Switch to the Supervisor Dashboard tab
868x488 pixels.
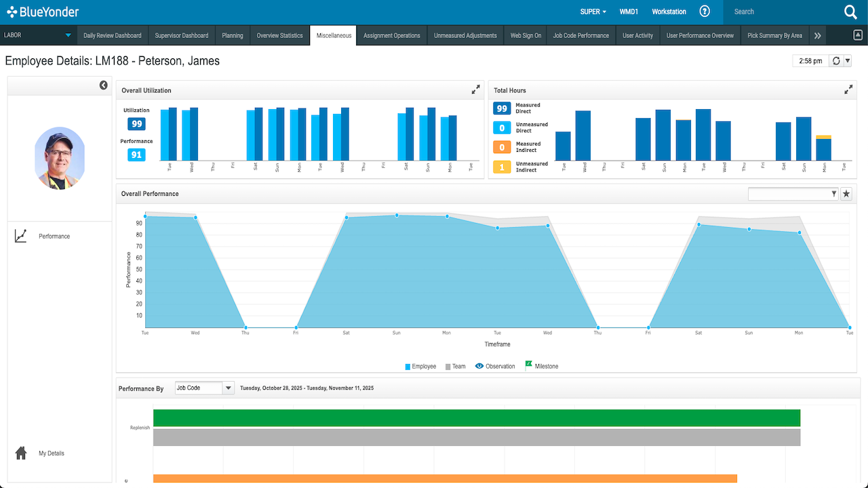point(182,36)
